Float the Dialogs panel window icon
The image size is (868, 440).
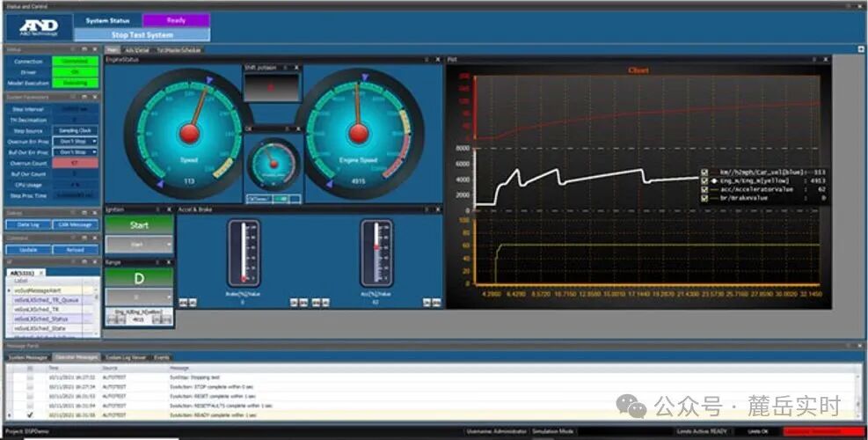[84, 213]
